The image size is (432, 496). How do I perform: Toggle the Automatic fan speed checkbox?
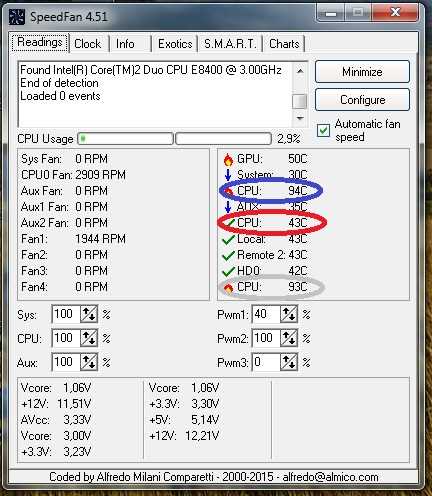pos(323,130)
